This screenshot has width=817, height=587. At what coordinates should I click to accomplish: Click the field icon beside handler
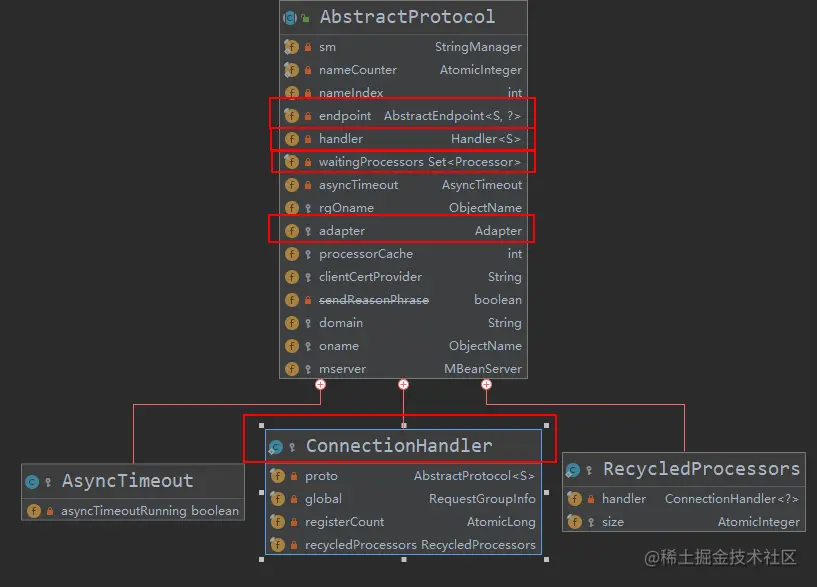point(290,138)
